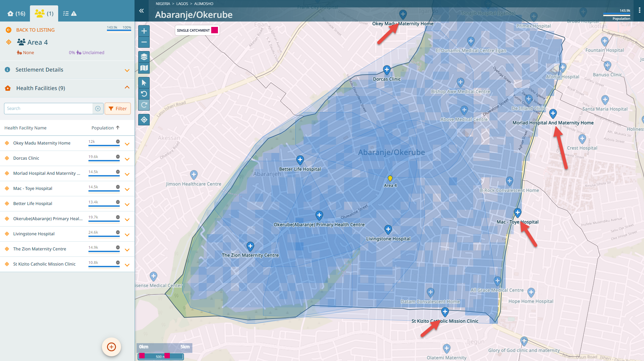The width and height of the screenshot is (644, 361).
Task: Expand The Zion Maternity Centre row chevron
Action: 127,250
